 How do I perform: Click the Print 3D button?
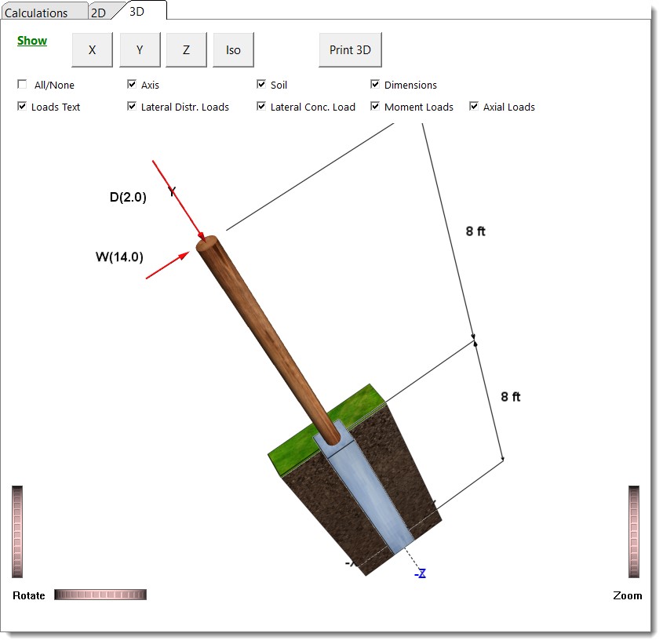[x=349, y=49]
